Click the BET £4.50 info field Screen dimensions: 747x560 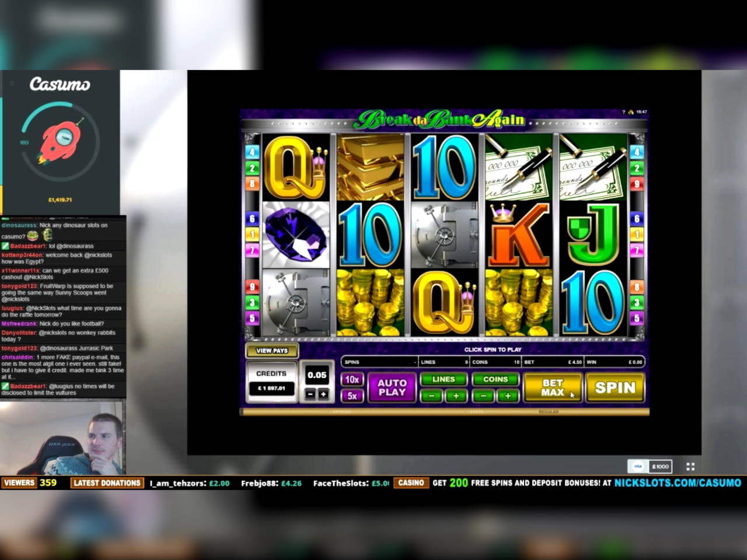tap(553, 362)
